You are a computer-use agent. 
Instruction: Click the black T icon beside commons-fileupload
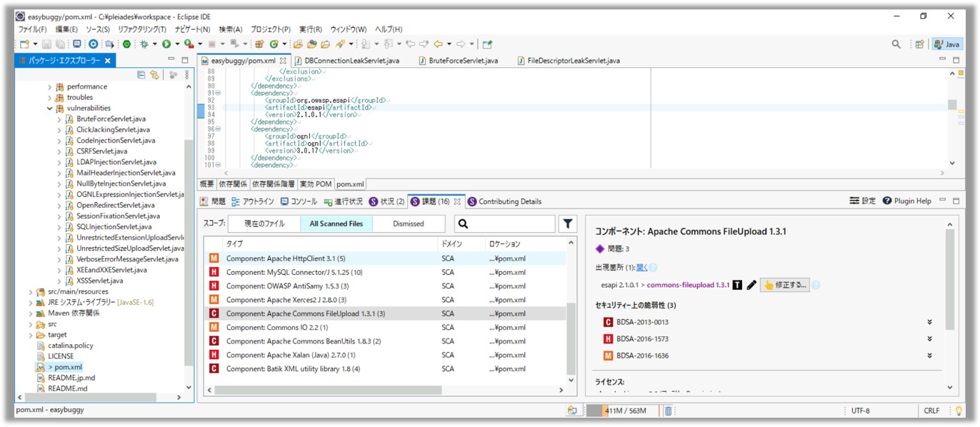(738, 285)
